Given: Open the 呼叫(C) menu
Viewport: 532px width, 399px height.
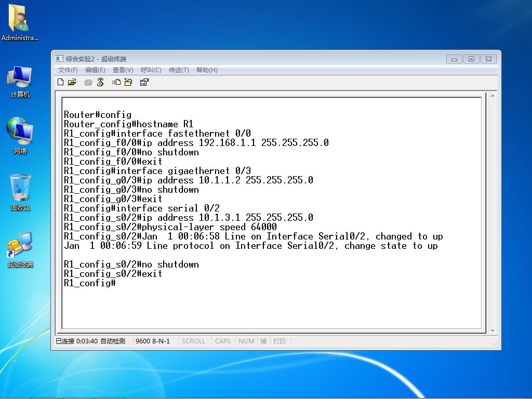Looking at the screenshot, I should click(x=151, y=70).
